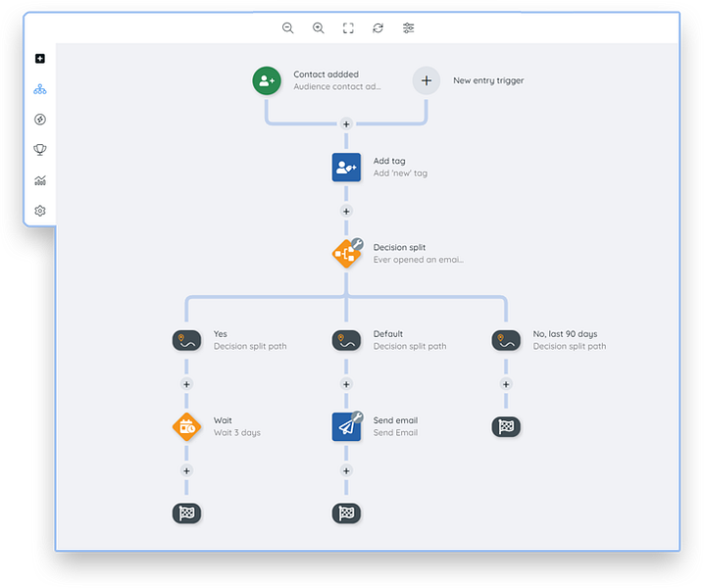
Task: Select the Yes decision path node
Action: (186, 341)
